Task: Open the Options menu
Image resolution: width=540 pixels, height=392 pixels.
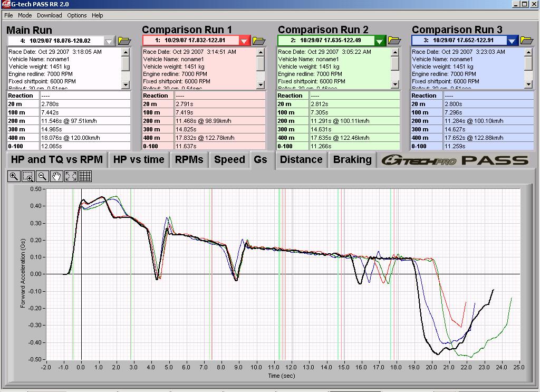Action: pyautogui.click(x=76, y=15)
